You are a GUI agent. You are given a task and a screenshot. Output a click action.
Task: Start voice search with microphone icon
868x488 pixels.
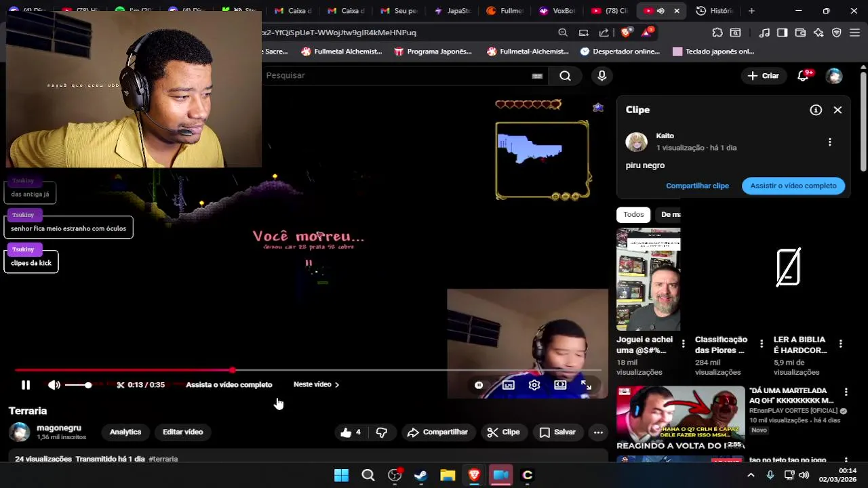coord(601,76)
